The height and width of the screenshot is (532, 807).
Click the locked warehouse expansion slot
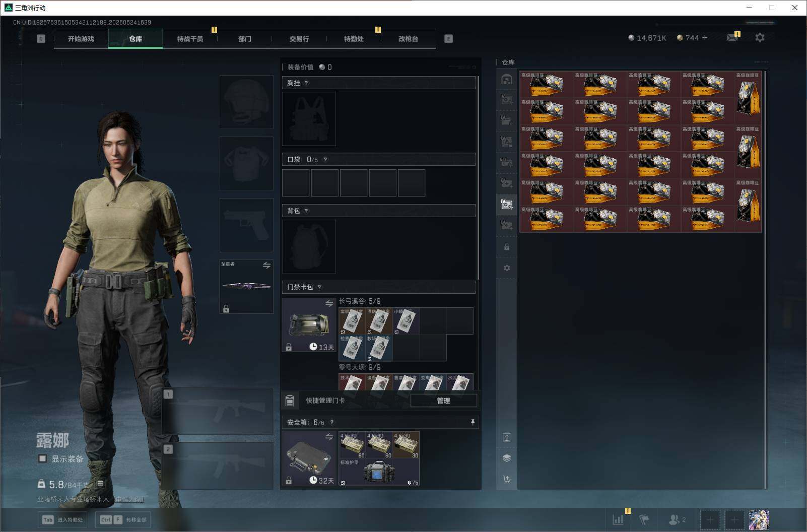507,247
